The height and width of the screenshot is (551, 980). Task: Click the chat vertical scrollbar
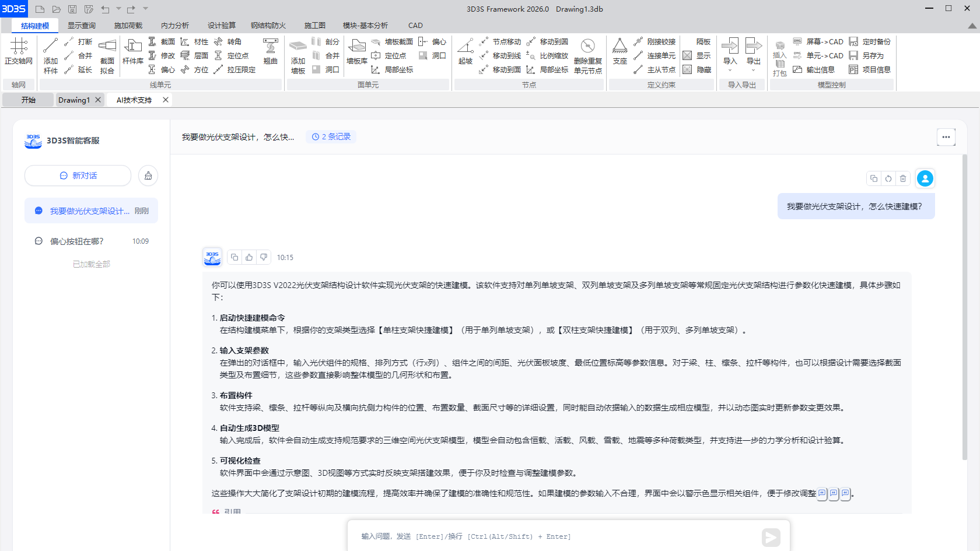click(965, 307)
